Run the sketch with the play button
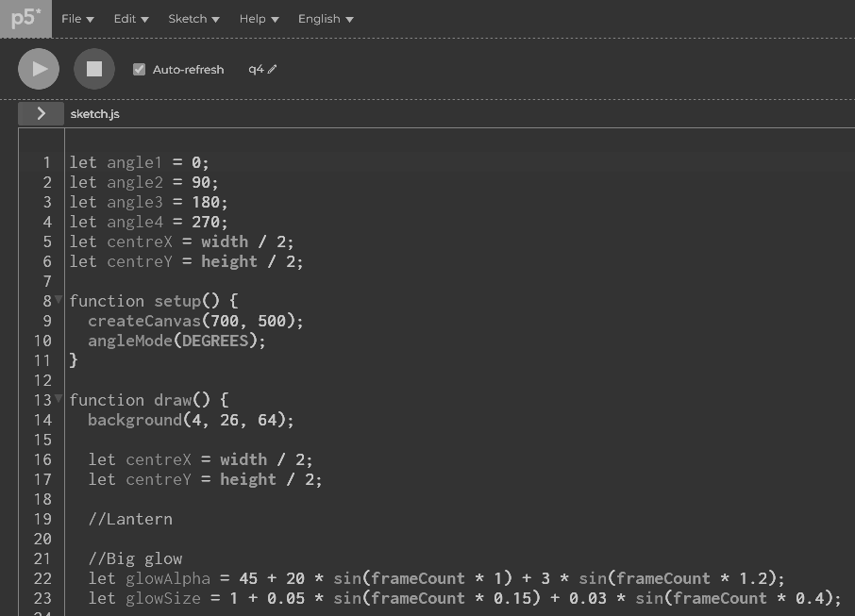The image size is (855, 616). pyautogui.click(x=39, y=69)
